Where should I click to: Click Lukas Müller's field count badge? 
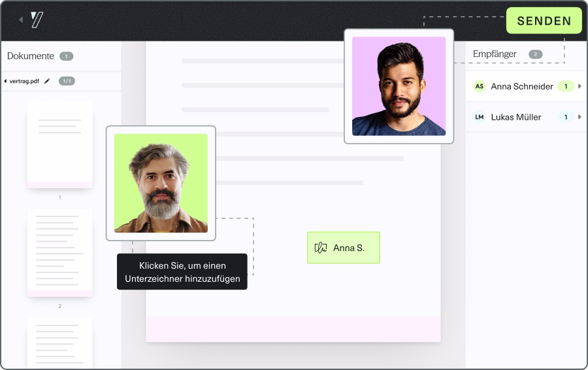566,117
